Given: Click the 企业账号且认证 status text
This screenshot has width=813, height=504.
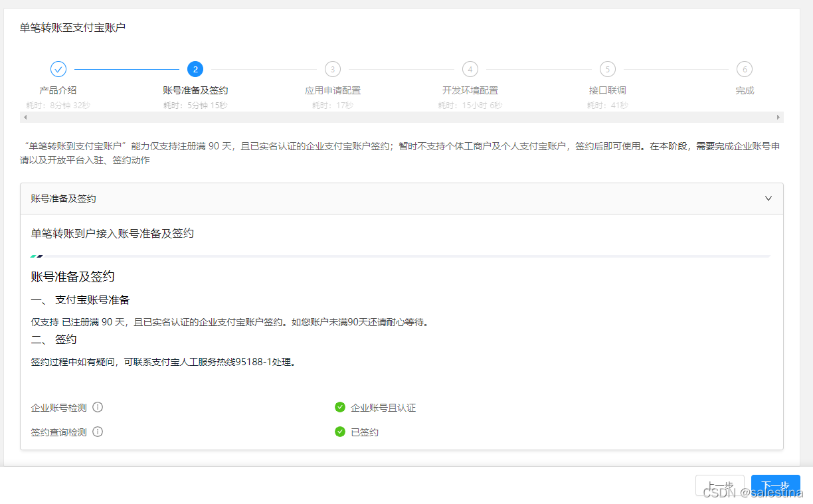Looking at the screenshot, I should [383, 407].
